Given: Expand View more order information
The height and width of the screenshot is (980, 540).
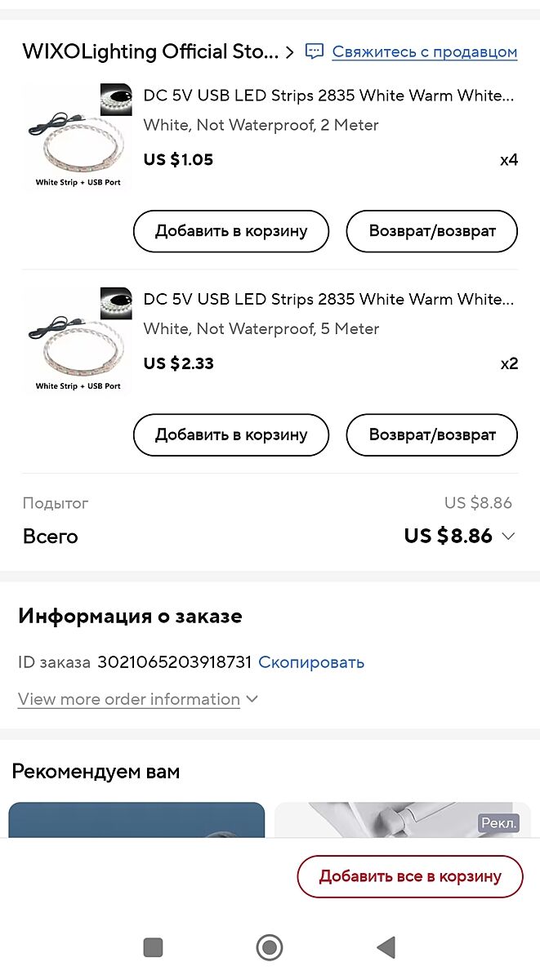Looking at the screenshot, I should [x=137, y=699].
